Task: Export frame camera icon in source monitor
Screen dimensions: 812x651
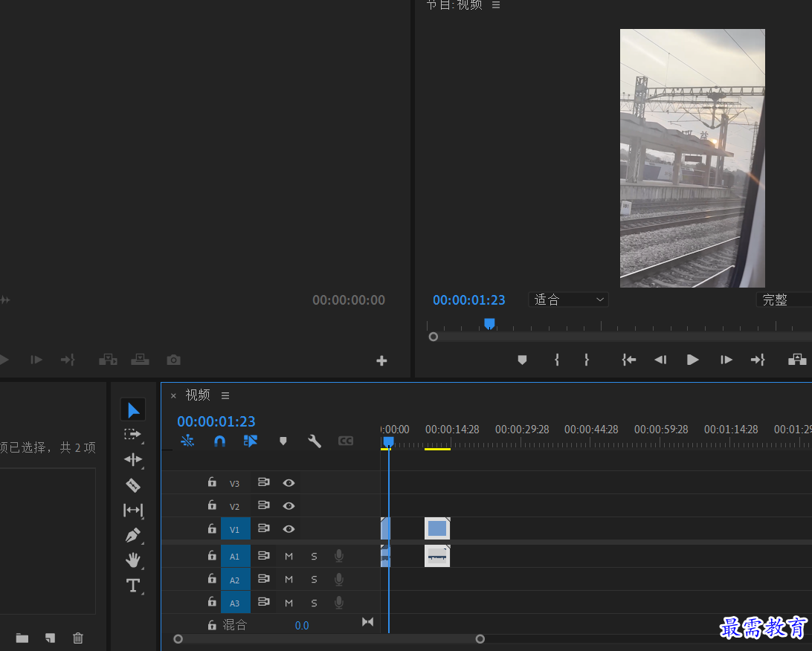Action: 173,360
